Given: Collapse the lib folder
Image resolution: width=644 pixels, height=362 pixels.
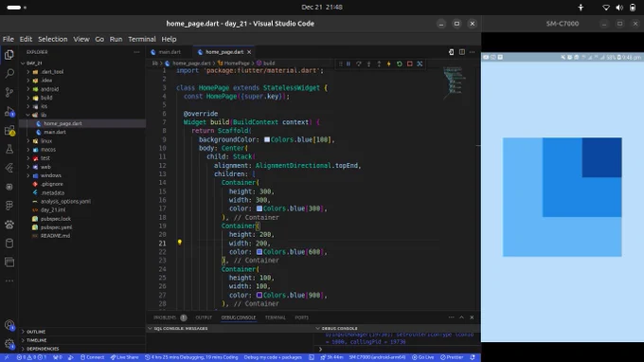Looking at the screenshot, I should pos(44,115).
